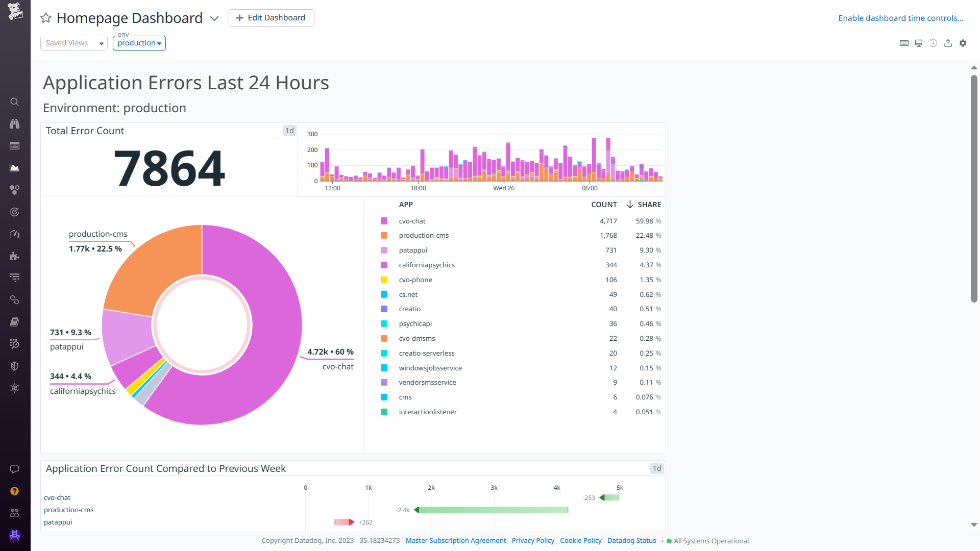Open the Saved Views dropdown
980x551 pixels.
(74, 43)
